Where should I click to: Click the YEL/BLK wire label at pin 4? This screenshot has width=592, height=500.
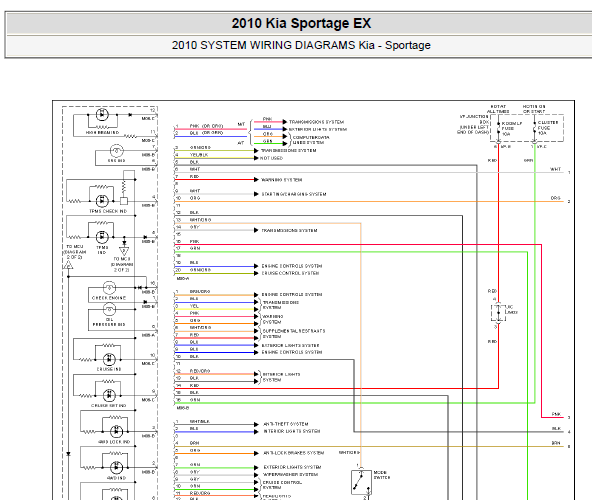click(x=199, y=155)
